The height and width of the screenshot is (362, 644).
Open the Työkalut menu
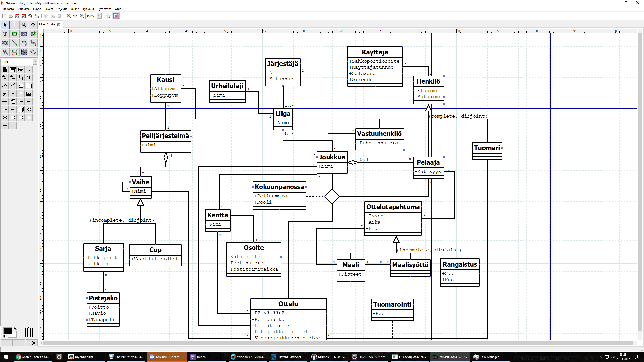pyautogui.click(x=88, y=9)
